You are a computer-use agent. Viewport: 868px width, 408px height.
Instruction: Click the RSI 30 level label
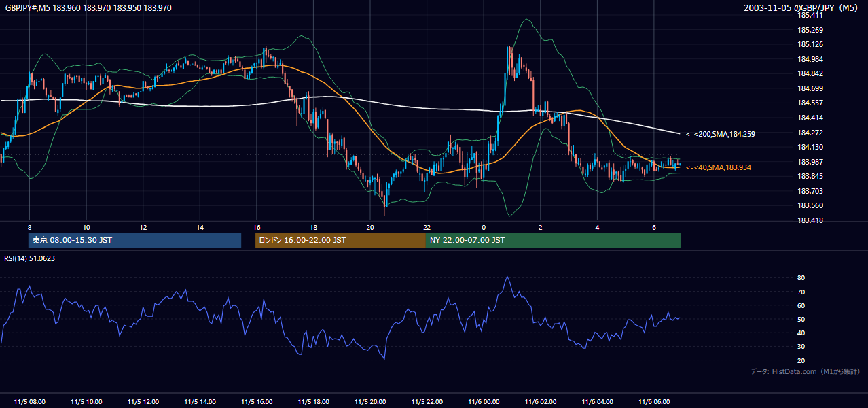point(801,347)
